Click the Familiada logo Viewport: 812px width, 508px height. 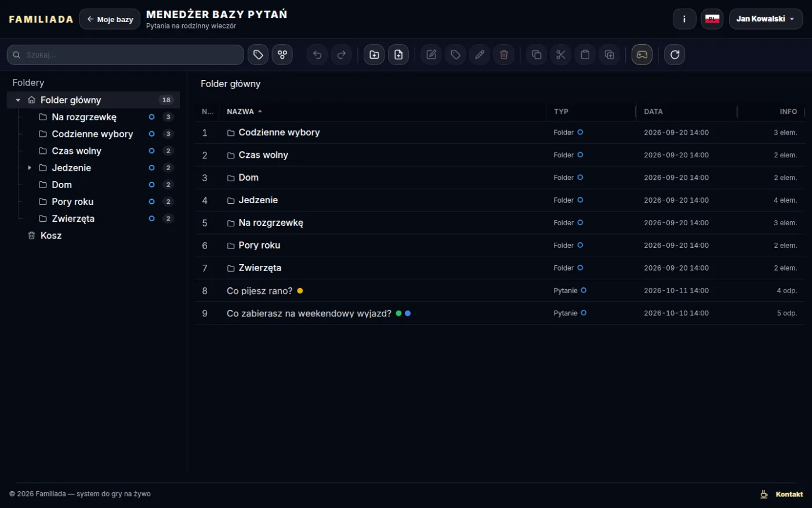pos(41,19)
